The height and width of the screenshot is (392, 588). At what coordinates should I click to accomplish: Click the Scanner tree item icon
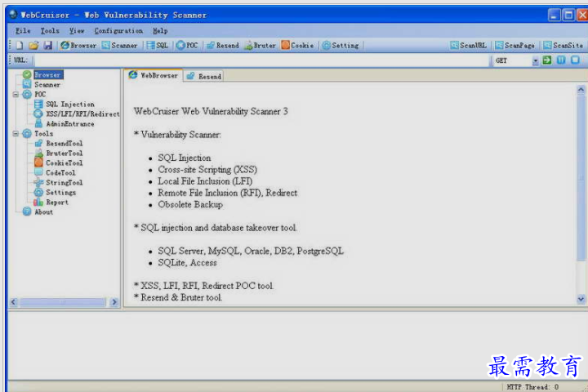click(27, 84)
